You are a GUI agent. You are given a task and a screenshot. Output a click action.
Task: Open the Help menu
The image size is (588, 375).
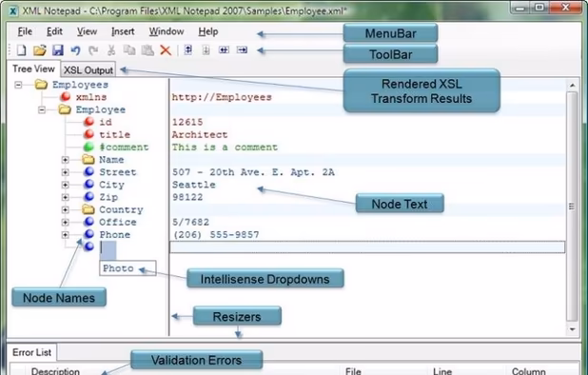pos(208,31)
